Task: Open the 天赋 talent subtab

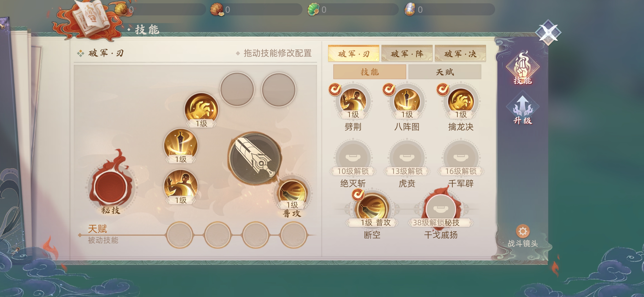Action: coord(445,72)
